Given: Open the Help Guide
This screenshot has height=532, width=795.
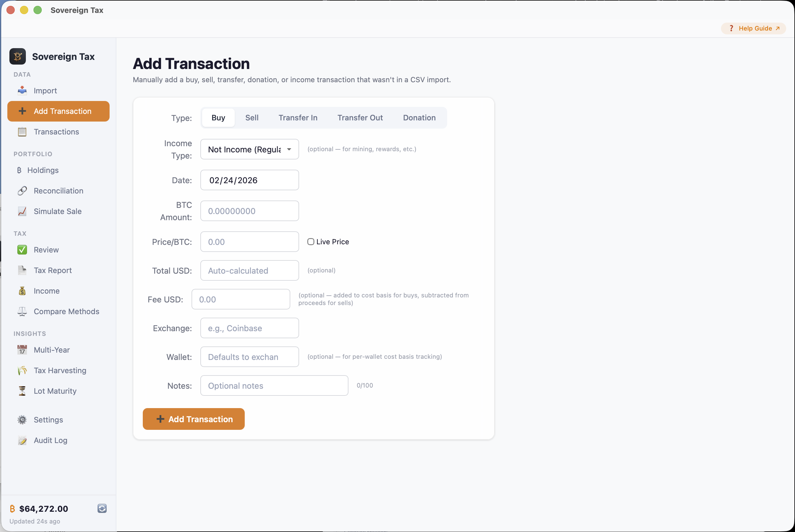Looking at the screenshot, I should (754, 28).
